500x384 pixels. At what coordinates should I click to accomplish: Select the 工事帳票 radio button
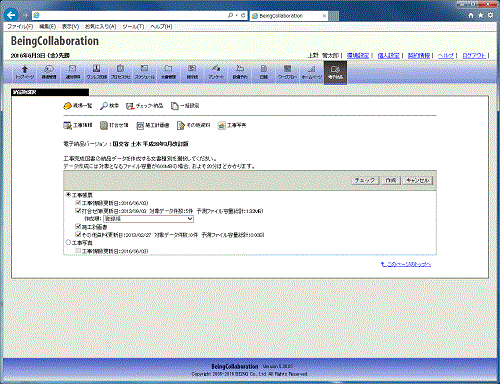pyautogui.click(x=68, y=195)
